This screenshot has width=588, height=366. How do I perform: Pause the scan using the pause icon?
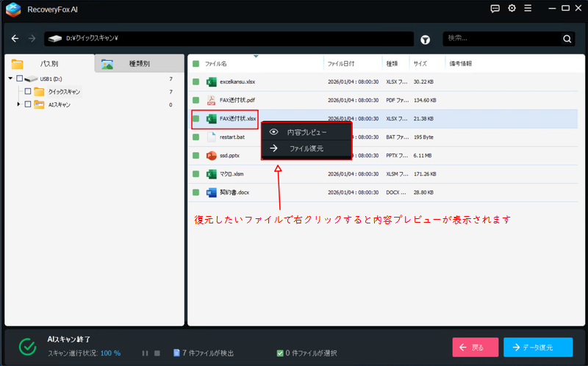click(x=145, y=353)
